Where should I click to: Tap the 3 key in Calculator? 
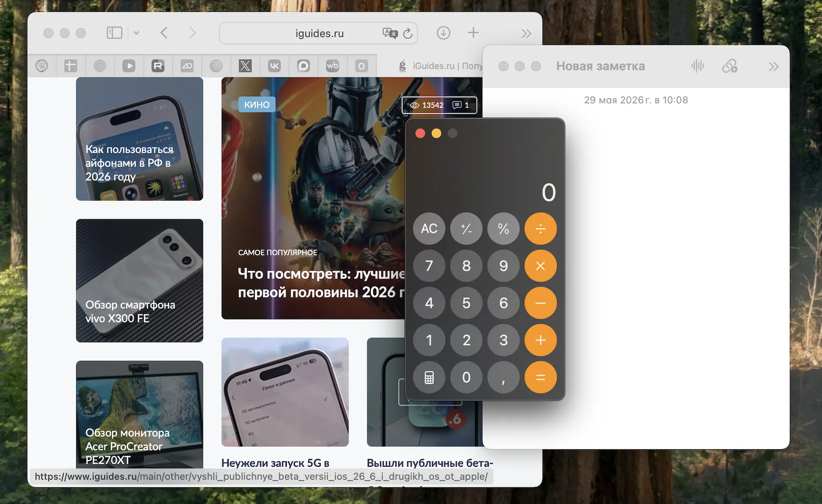click(503, 340)
